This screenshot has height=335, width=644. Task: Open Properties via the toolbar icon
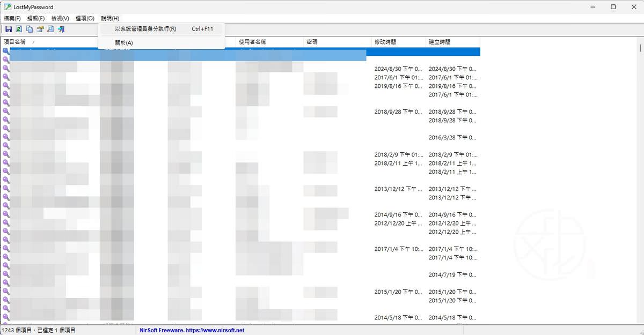[x=40, y=29]
